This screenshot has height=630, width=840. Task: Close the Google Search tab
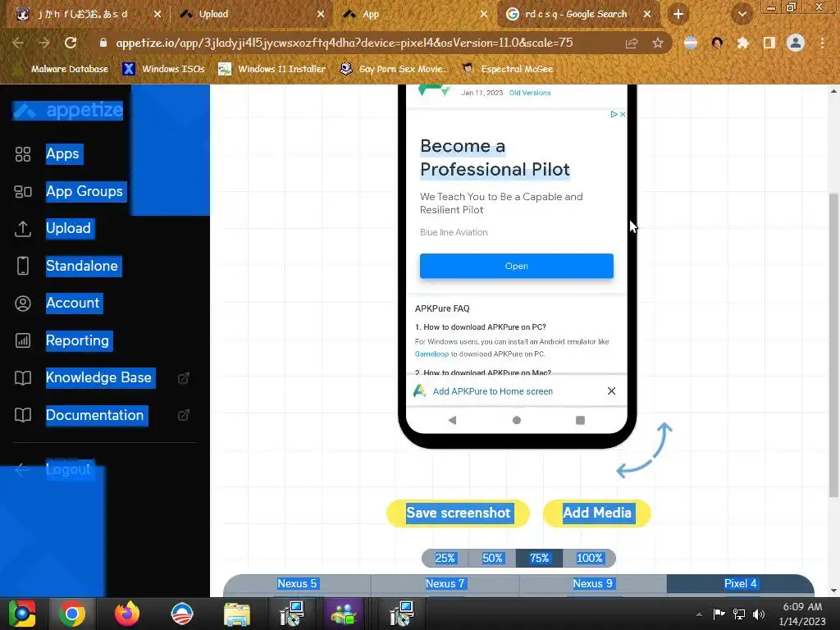(647, 15)
